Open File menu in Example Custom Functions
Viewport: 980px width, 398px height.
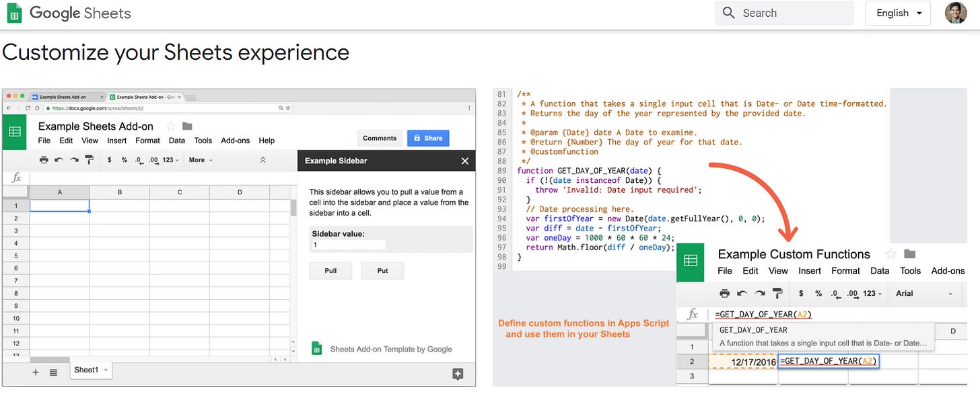point(725,270)
